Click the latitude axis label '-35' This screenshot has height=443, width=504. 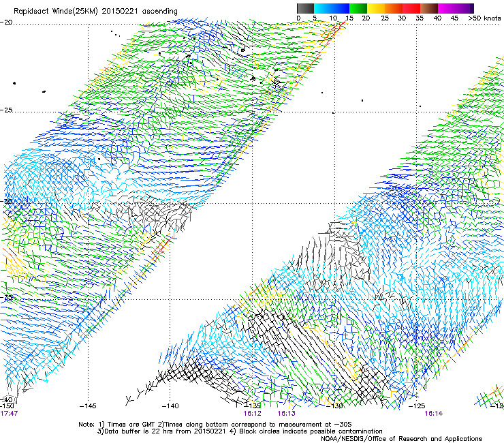point(6,298)
